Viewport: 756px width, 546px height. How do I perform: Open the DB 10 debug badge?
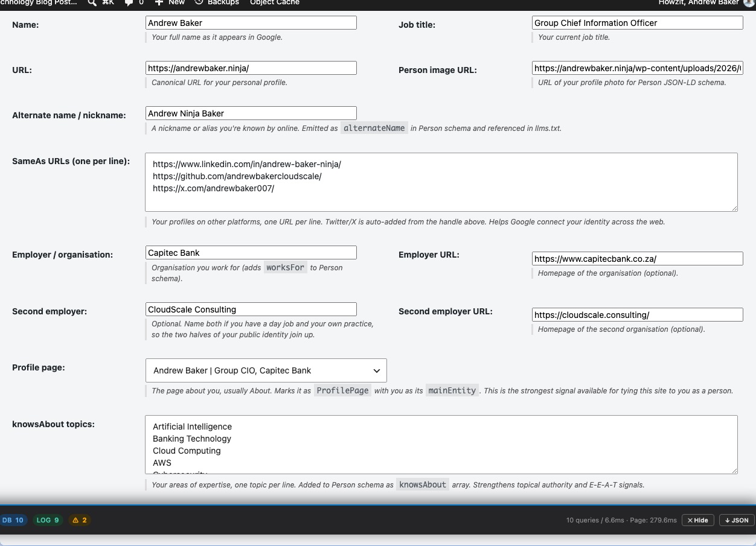coord(13,520)
